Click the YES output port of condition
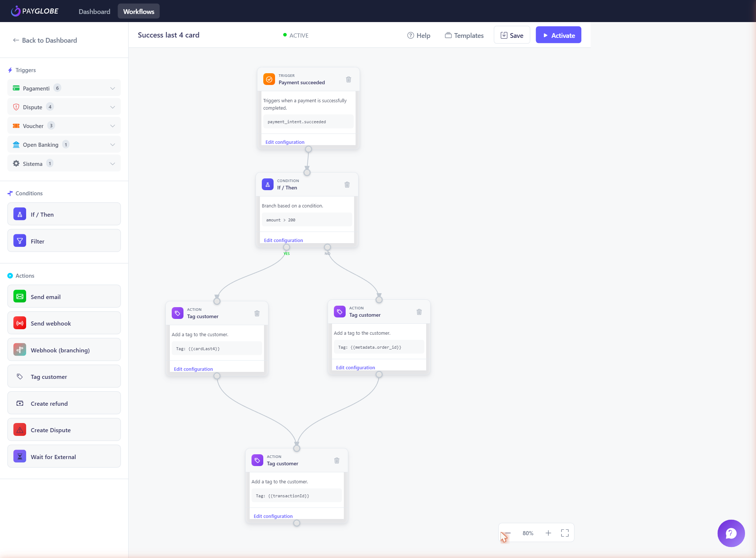The height and width of the screenshot is (558, 756). [286, 247]
